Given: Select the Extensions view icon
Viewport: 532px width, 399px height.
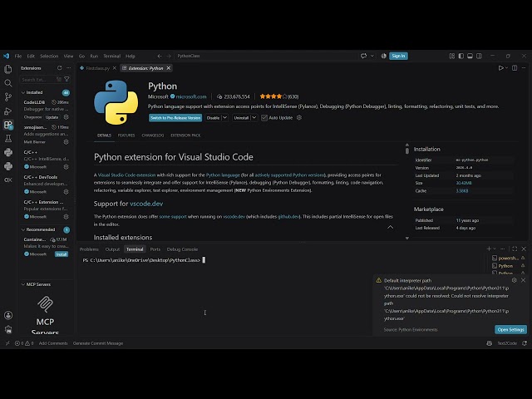Looking at the screenshot, I should (x=8, y=125).
